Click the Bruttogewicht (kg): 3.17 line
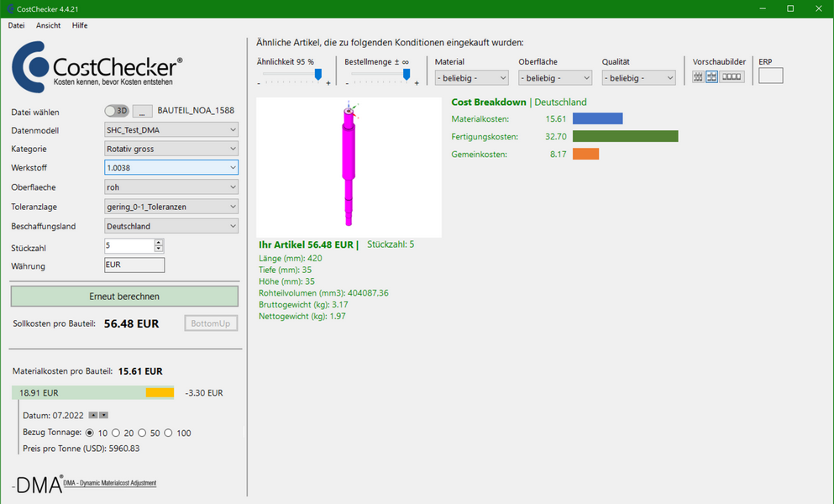This screenshot has width=834, height=504. (x=303, y=304)
